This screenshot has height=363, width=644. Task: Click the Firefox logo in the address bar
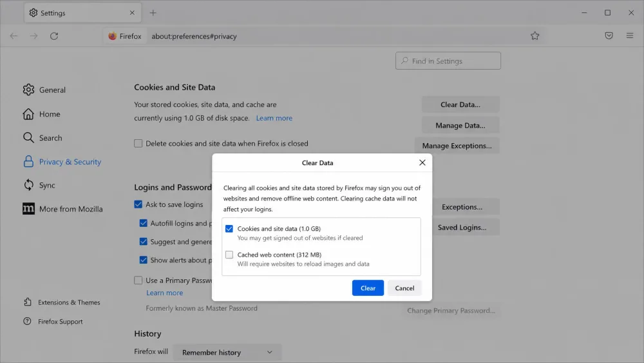[112, 36]
